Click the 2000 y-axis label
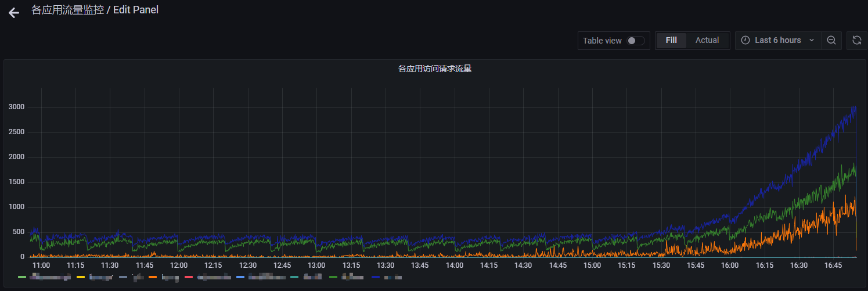Viewport: 868px width, 291px height. click(x=17, y=157)
